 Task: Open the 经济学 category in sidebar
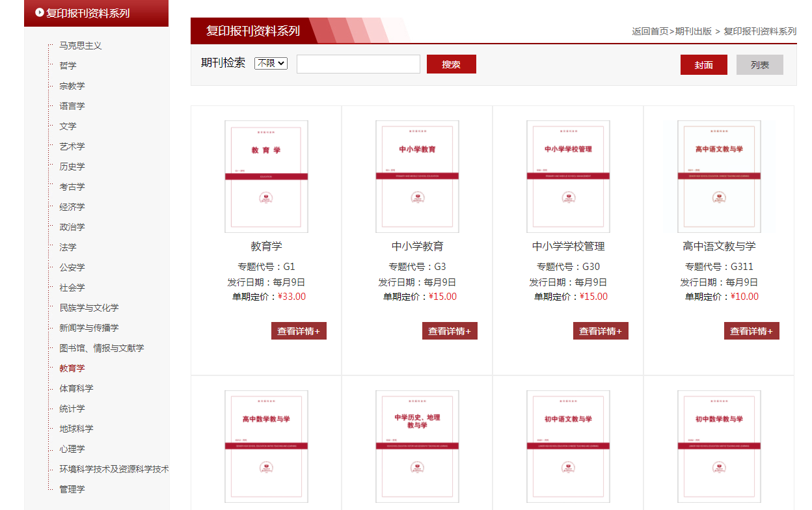(72, 207)
